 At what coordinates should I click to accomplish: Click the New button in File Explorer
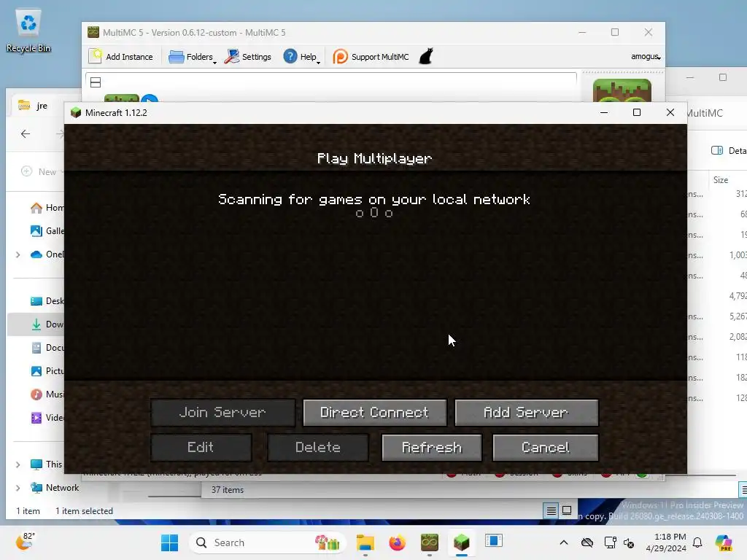[42, 172]
